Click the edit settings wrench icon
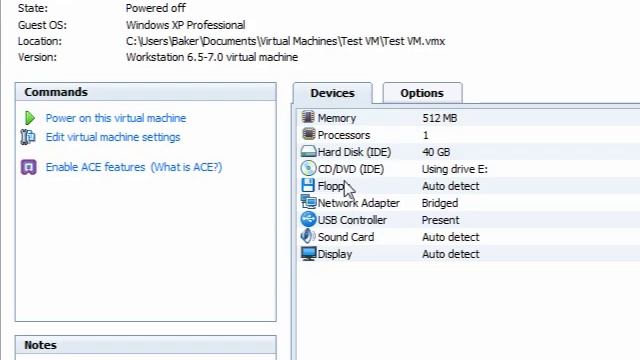 28,137
